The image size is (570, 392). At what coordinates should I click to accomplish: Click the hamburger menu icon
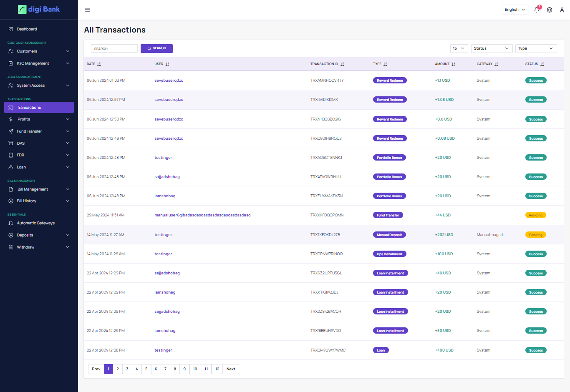click(87, 10)
